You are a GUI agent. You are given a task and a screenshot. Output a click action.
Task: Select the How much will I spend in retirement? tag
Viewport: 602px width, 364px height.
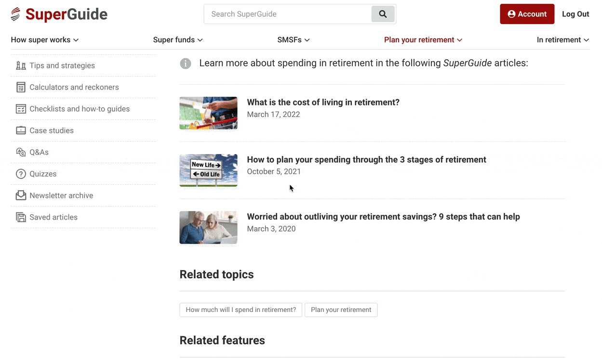[241, 310]
